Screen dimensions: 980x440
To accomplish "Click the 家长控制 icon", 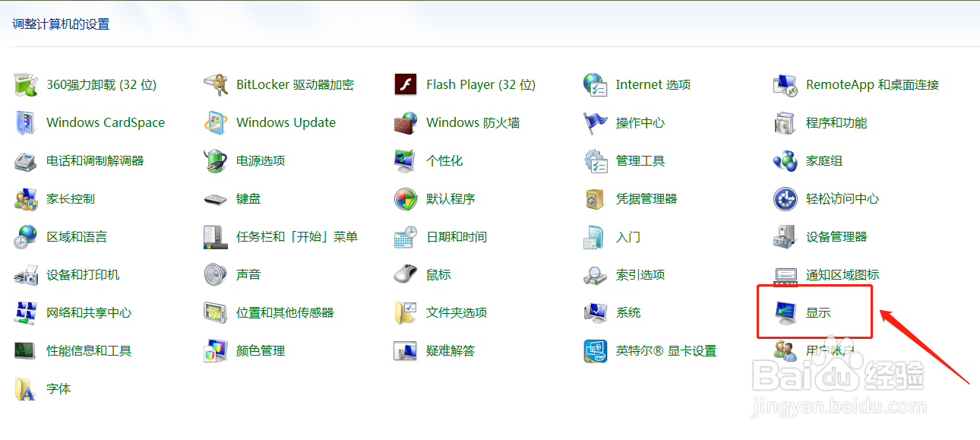I will click(x=26, y=199).
